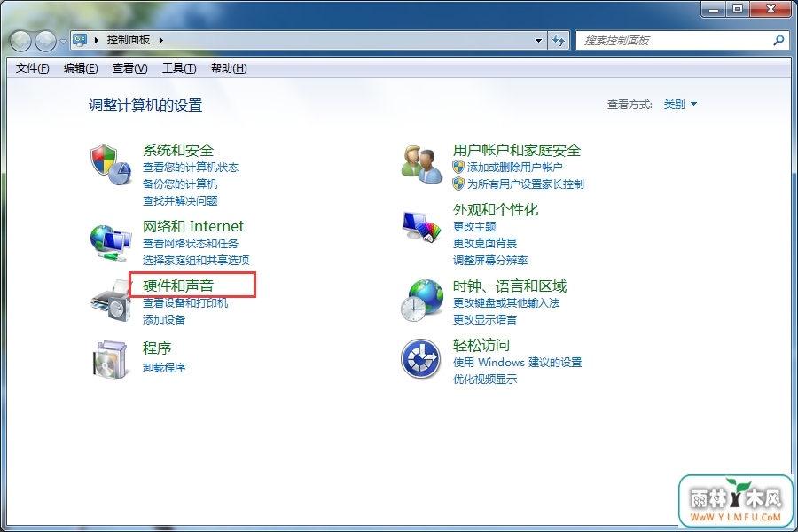Click 卸载程序 link
Image resolution: width=798 pixels, height=532 pixels.
[x=164, y=367]
